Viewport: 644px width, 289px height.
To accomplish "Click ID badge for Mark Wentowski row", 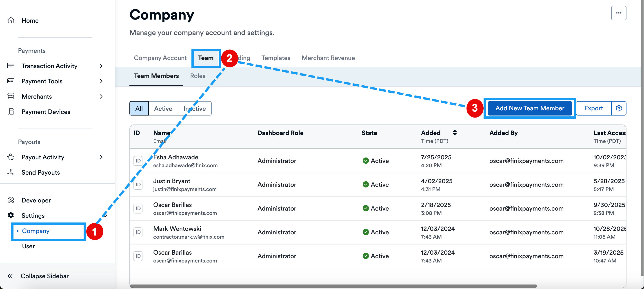I will 138,232.
